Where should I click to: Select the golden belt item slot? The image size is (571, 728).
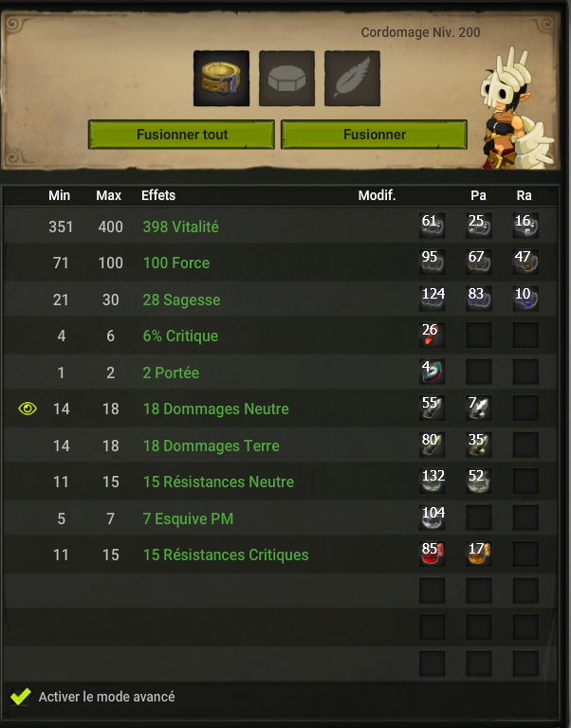tap(221, 79)
